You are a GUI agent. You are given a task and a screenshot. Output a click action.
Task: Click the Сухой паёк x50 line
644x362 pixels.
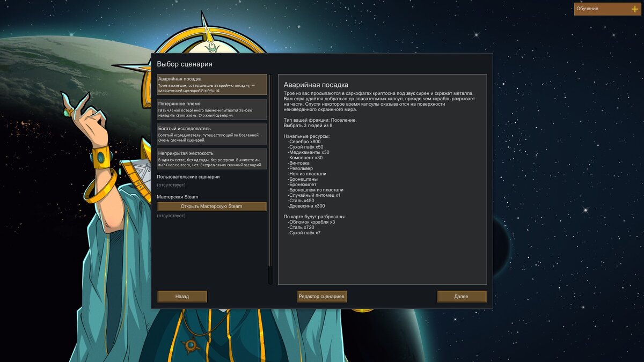(305, 147)
